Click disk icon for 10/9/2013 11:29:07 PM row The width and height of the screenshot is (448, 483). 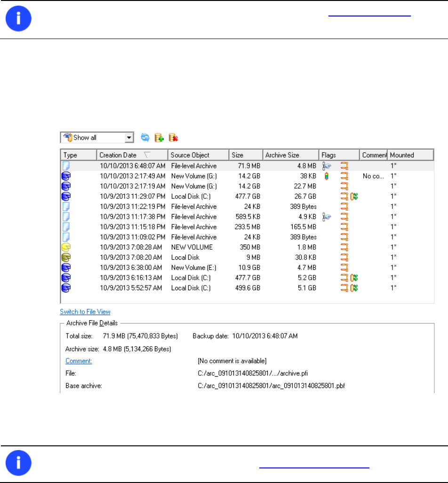click(66, 196)
